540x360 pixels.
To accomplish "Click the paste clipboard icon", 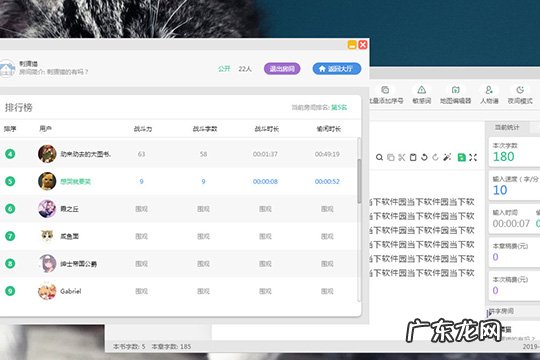I will (413, 157).
